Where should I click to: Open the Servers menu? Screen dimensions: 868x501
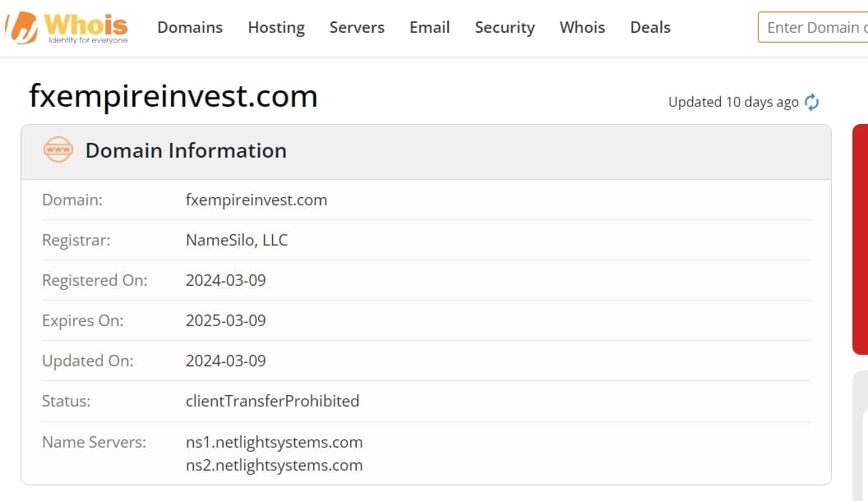coord(357,28)
